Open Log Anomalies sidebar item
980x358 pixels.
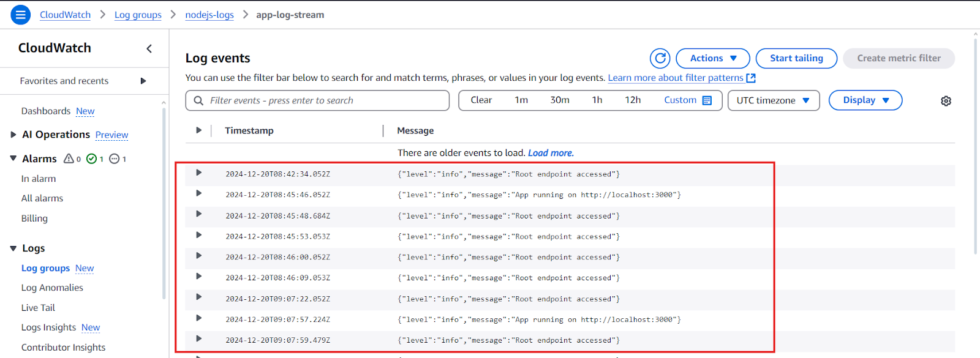pos(52,288)
